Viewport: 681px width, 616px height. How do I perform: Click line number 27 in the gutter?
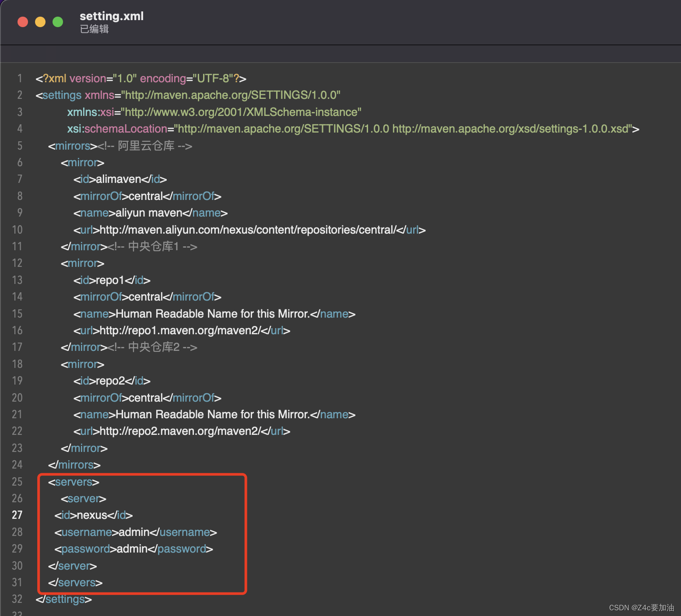17,515
